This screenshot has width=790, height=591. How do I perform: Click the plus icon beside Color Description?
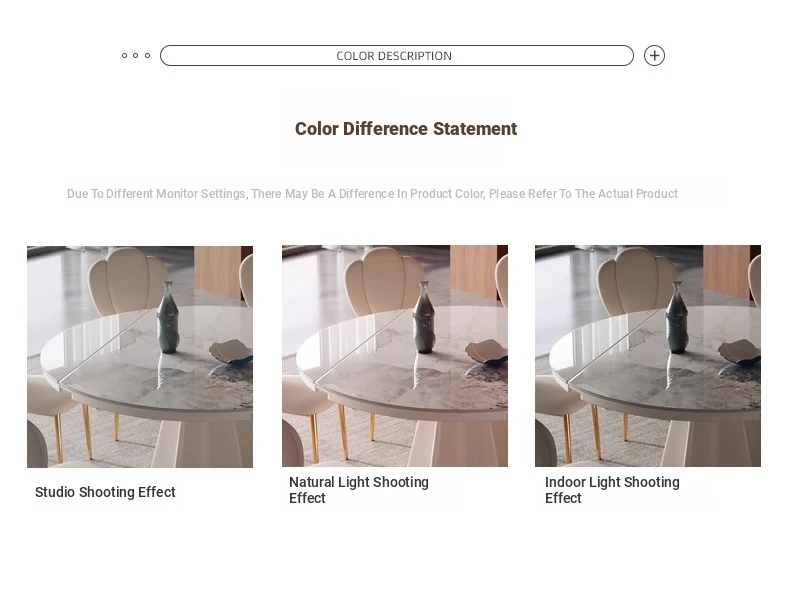pyautogui.click(x=654, y=56)
